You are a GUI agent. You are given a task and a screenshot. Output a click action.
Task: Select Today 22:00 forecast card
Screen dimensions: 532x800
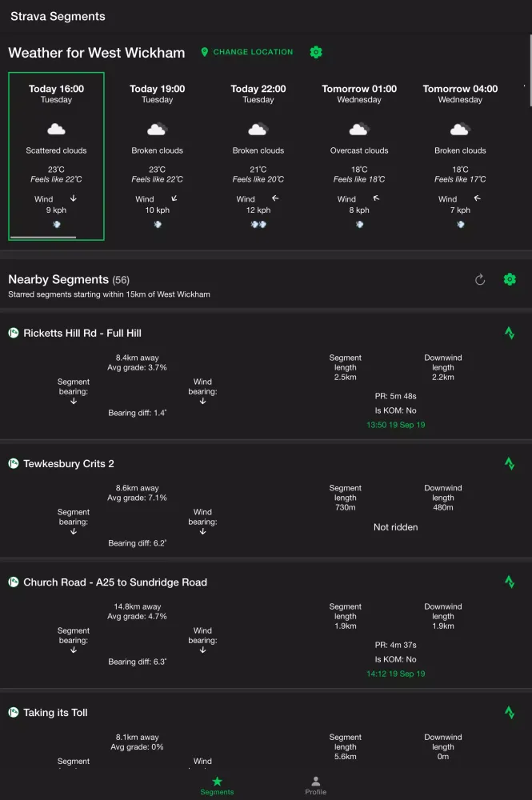coord(258,156)
